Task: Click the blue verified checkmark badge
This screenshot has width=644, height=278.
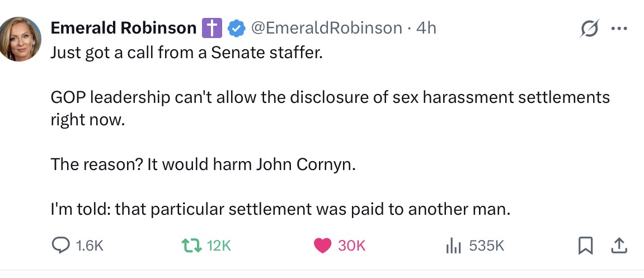Action: (x=236, y=27)
